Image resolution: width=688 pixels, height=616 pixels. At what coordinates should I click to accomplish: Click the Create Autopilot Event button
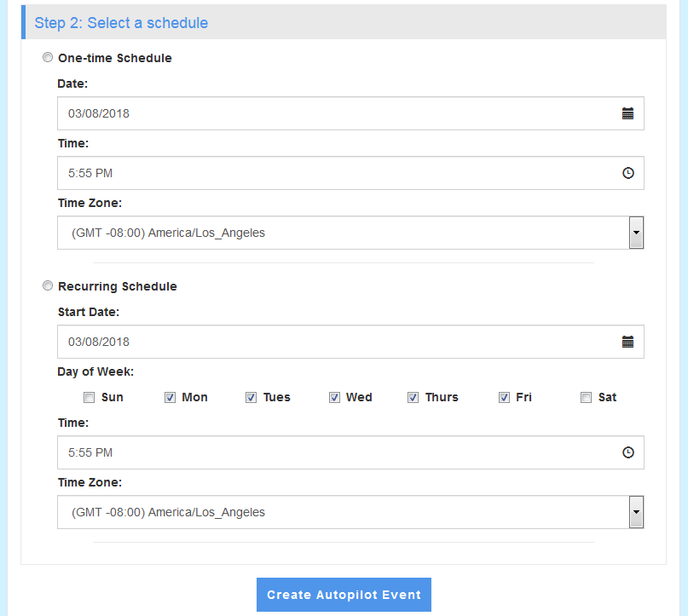tap(344, 594)
